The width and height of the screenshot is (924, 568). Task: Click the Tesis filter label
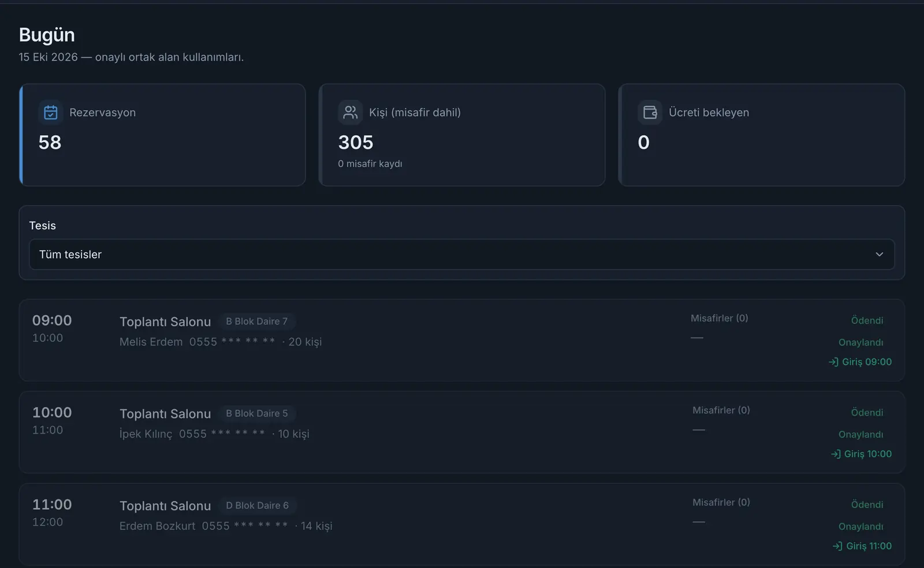point(42,226)
